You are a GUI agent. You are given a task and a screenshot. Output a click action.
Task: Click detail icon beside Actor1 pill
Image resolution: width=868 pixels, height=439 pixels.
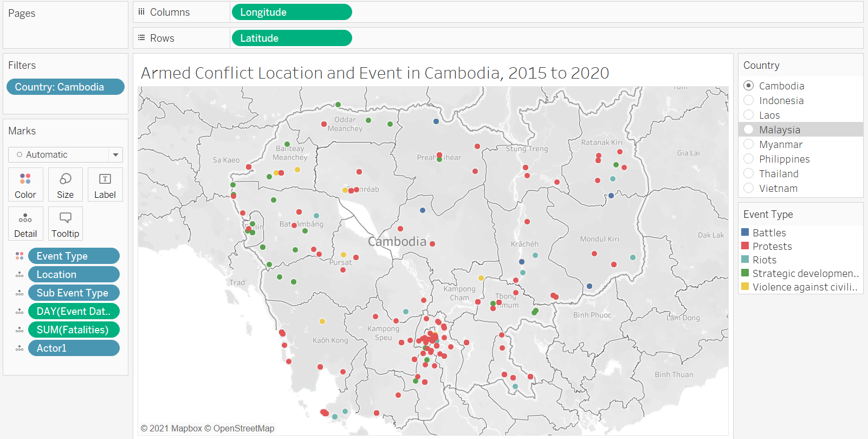click(x=20, y=348)
